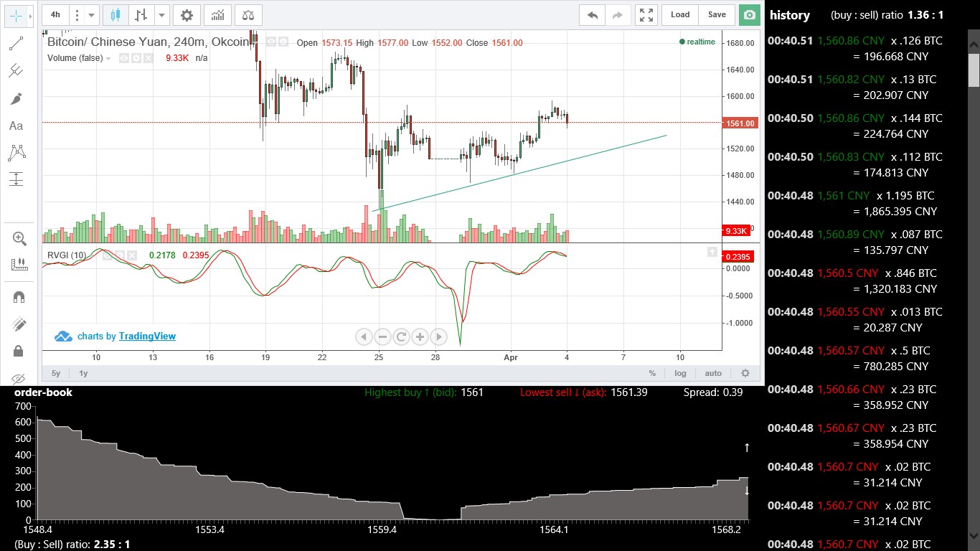Viewport: 980px width, 551px height.
Task: Select the 5y time range
Action: [56, 373]
